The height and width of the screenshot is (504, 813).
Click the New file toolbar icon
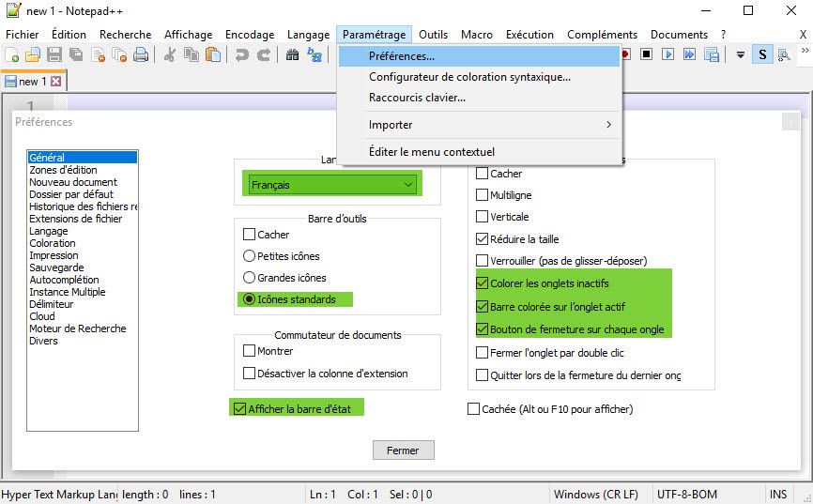tap(12, 54)
